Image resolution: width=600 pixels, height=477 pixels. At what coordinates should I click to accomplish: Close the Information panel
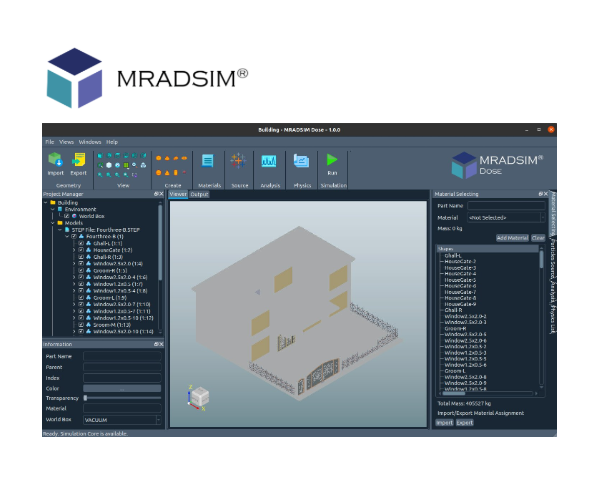click(161, 344)
